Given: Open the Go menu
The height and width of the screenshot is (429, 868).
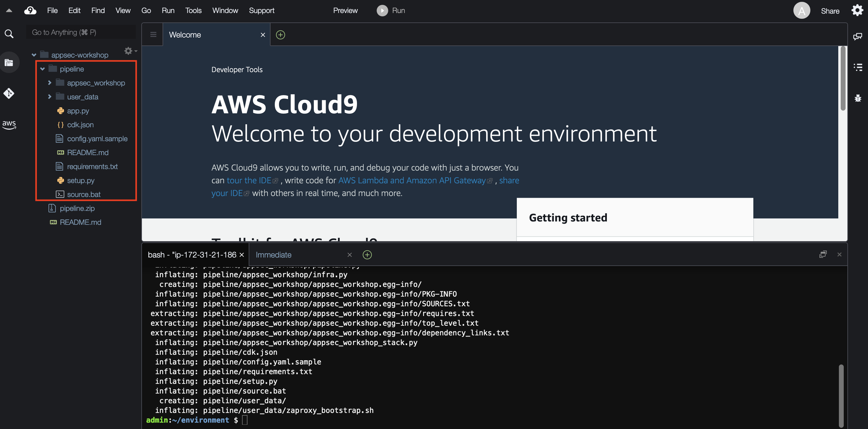Looking at the screenshot, I should (146, 10).
